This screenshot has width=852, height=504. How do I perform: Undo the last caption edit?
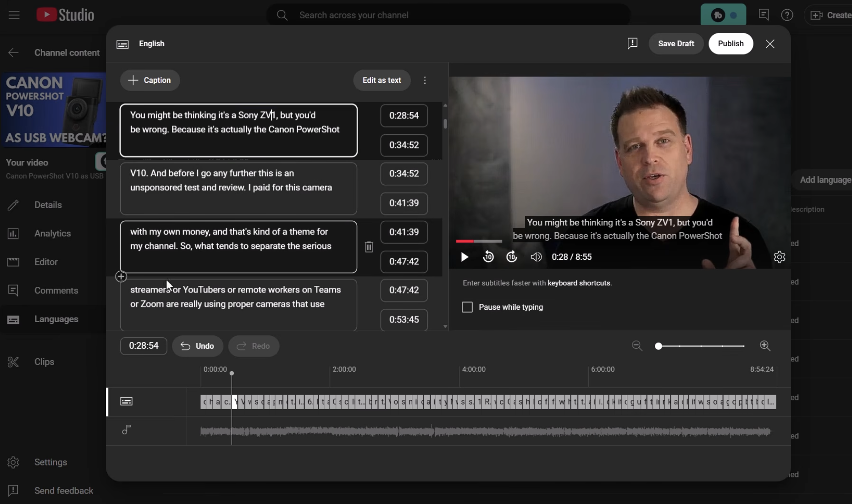tap(198, 346)
